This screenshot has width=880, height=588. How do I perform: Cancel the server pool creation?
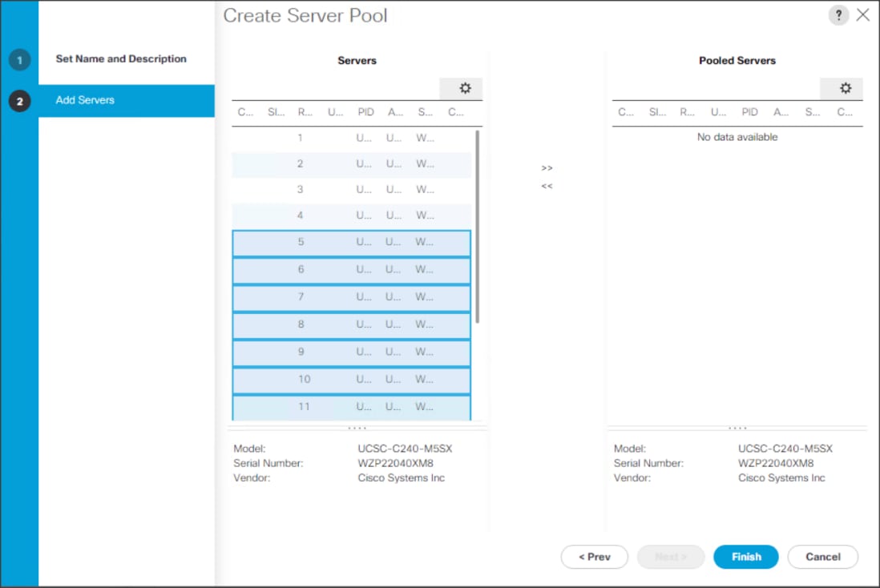click(x=822, y=557)
